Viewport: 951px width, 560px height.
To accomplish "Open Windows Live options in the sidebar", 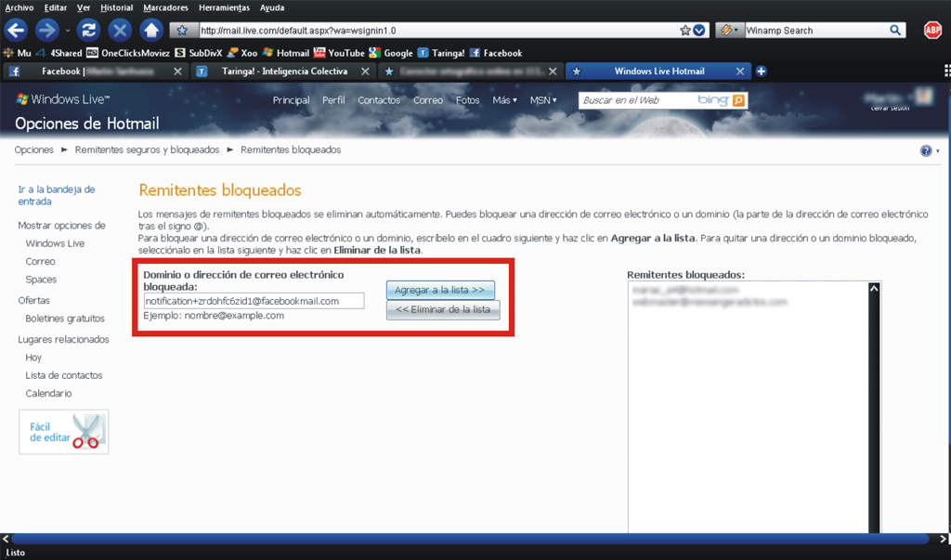I will (x=55, y=243).
